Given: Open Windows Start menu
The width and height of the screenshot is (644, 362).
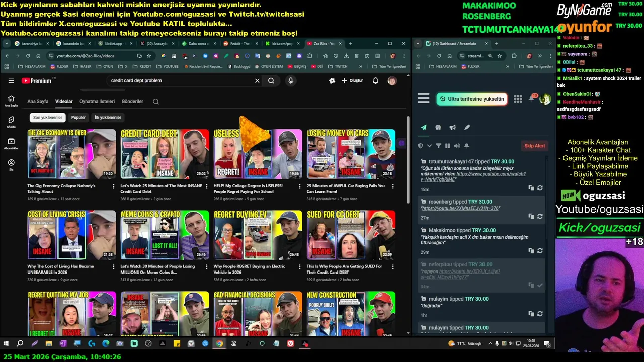Looking at the screenshot, I should [x=6, y=344].
